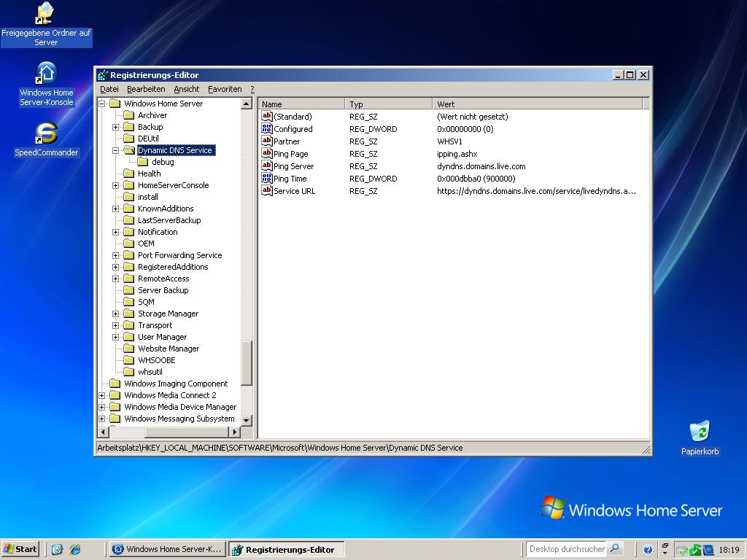
Task: Launch SpeedCommander from the desktop
Action: (46, 139)
